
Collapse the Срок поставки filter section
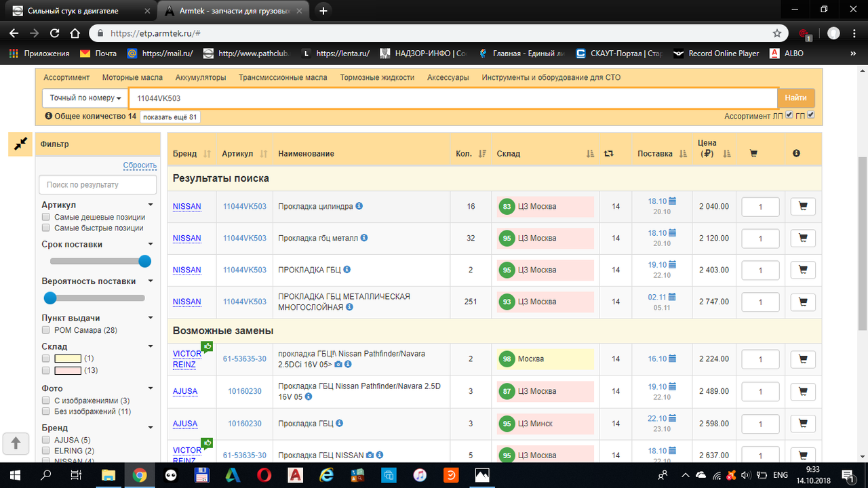[151, 245]
